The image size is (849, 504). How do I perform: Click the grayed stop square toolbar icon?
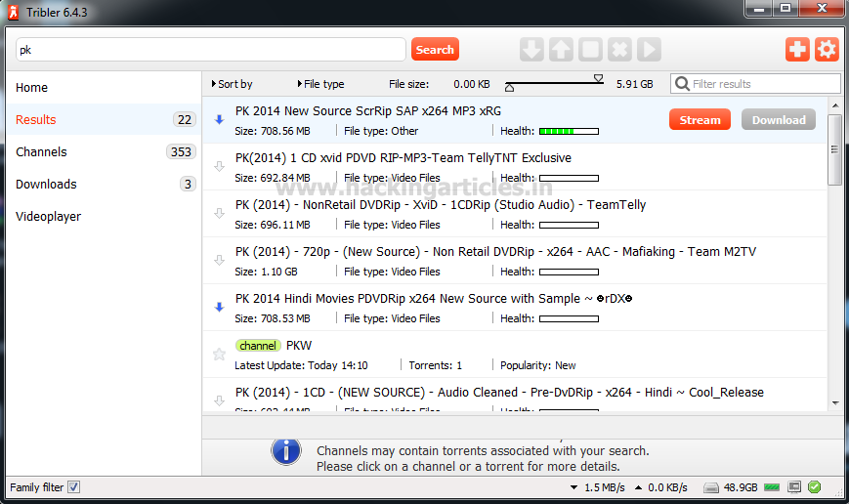tap(590, 49)
